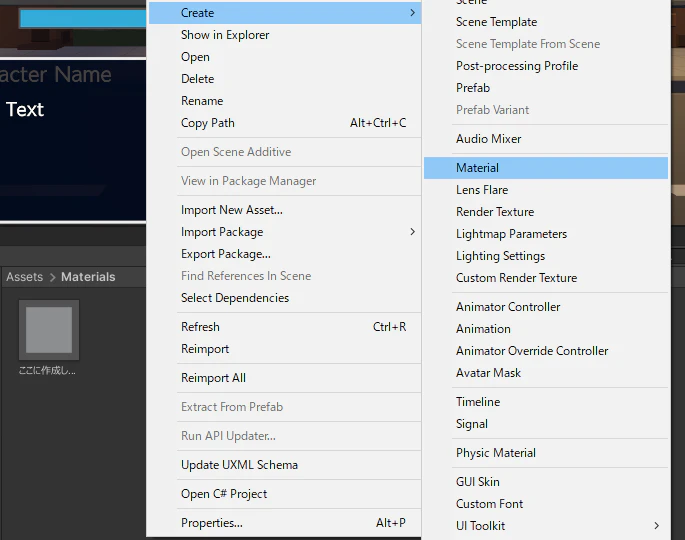The image size is (685, 540).
Task: Select Signal option
Action: 546,424
